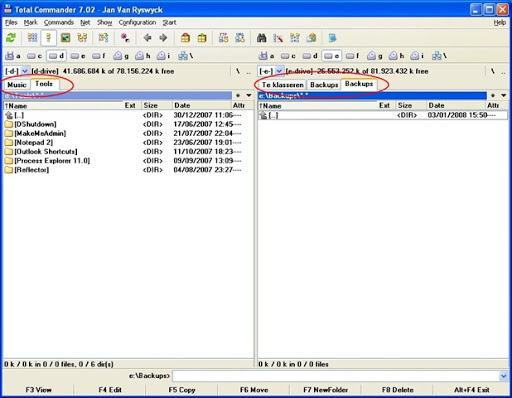Click the invert selection toolbar icon
The height and width of the screenshot is (398, 512).
(x=103, y=38)
